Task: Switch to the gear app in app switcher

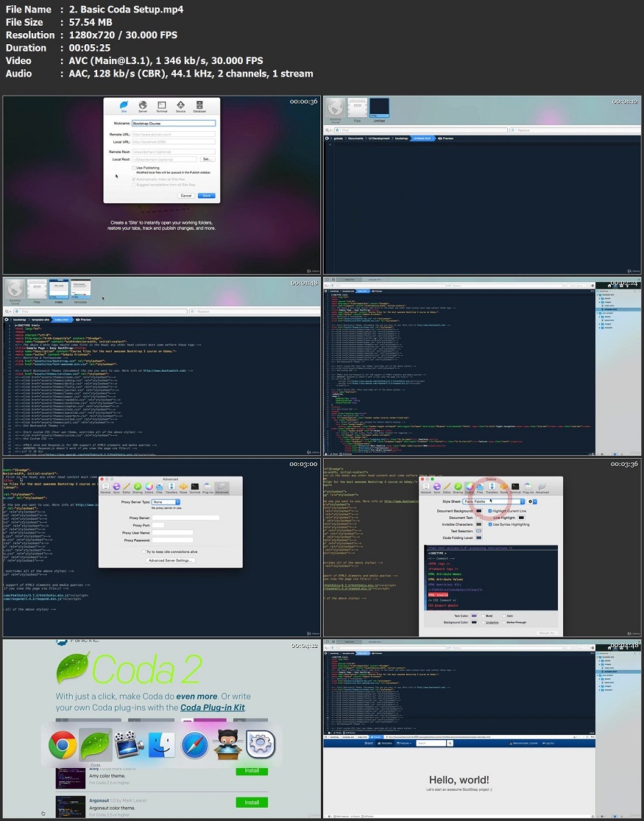Action: click(x=261, y=745)
